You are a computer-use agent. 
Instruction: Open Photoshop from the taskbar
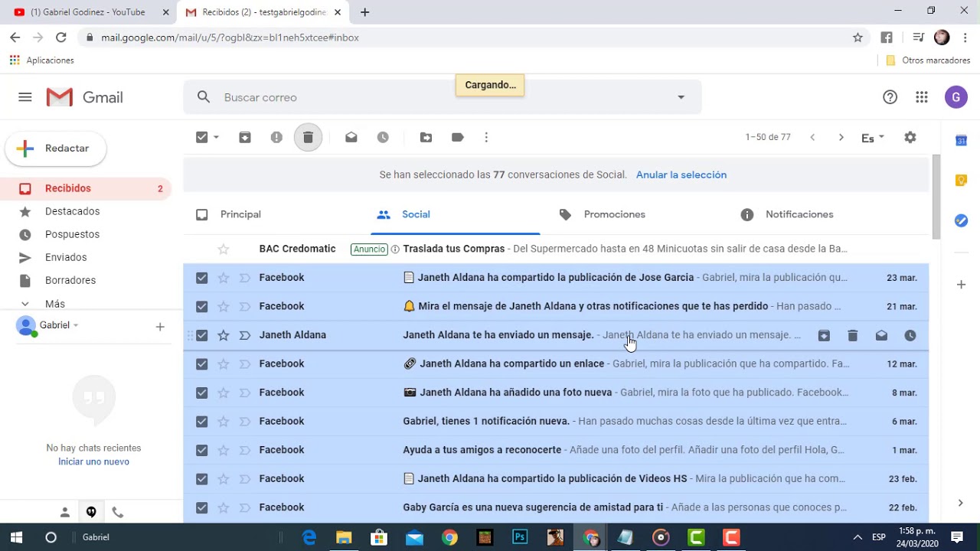click(x=520, y=537)
